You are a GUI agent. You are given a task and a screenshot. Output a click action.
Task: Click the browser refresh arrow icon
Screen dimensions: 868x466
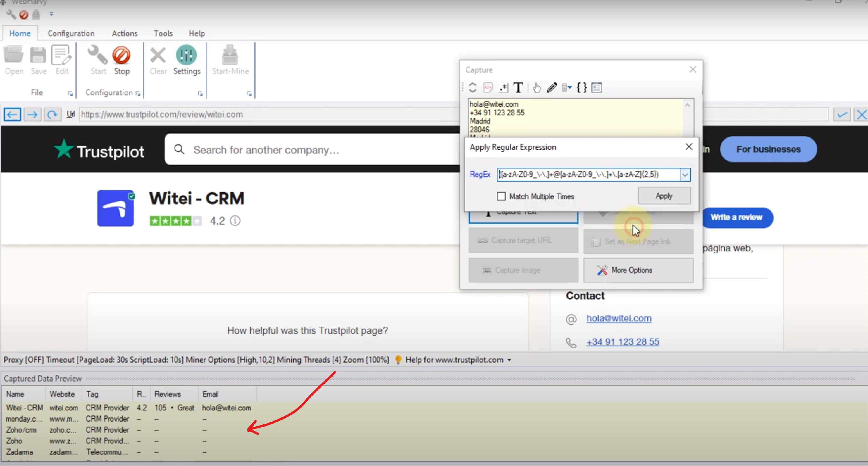click(x=52, y=115)
